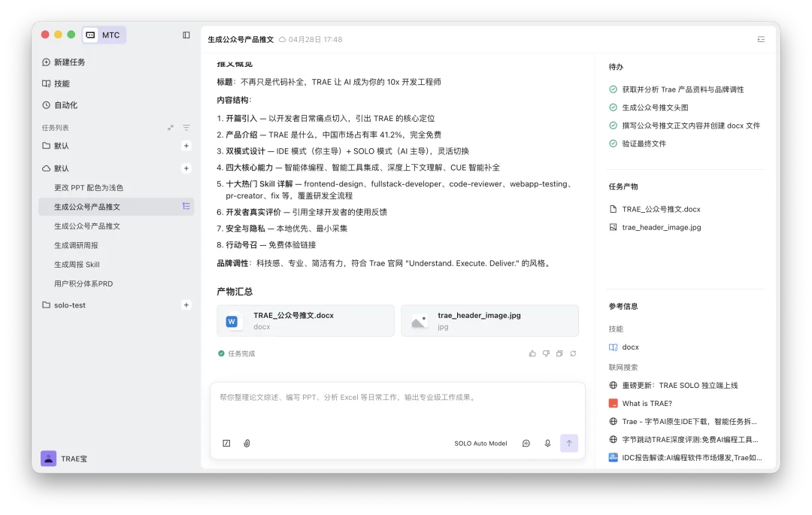The image size is (812, 515).
Task: Open reference 字节跳动TRAE深度评测
Action: click(x=683, y=439)
